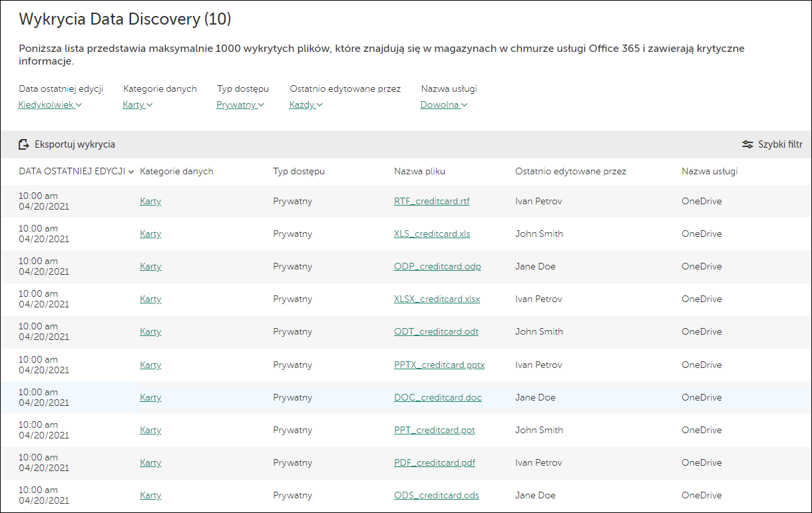Expand the Kategorie danych Karty filter
The width and height of the screenshot is (812, 513).
[138, 104]
